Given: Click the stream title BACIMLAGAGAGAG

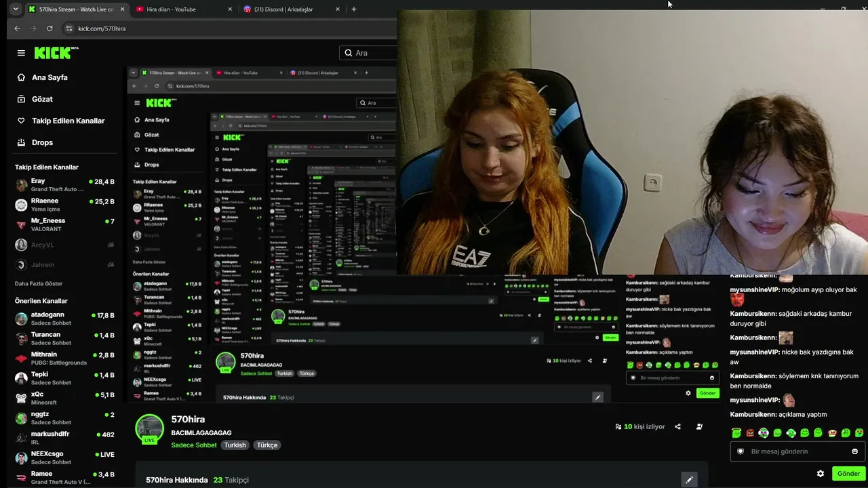Looking at the screenshot, I should click(x=201, y=432).
